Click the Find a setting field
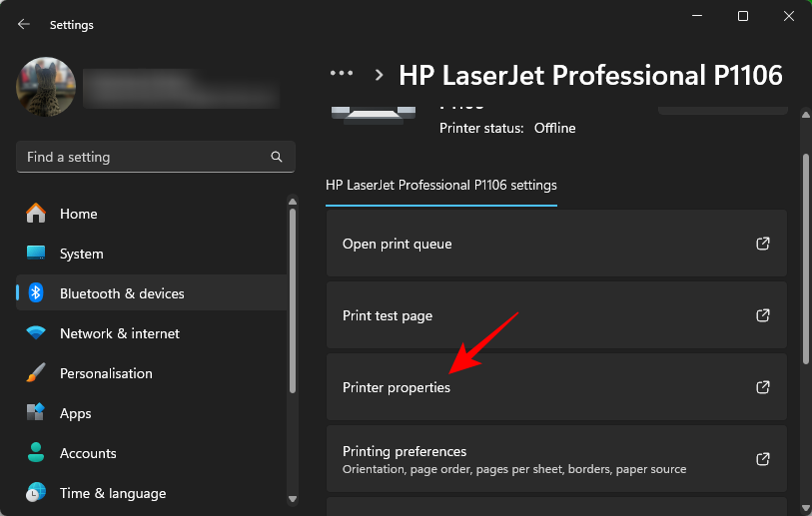The image size is (812, 516). click(140, 157)
